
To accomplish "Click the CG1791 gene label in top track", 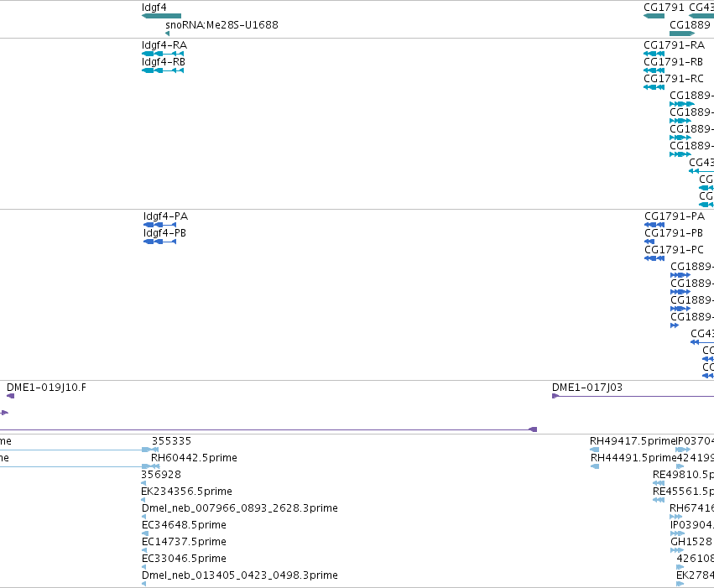I will click(664, 8).
